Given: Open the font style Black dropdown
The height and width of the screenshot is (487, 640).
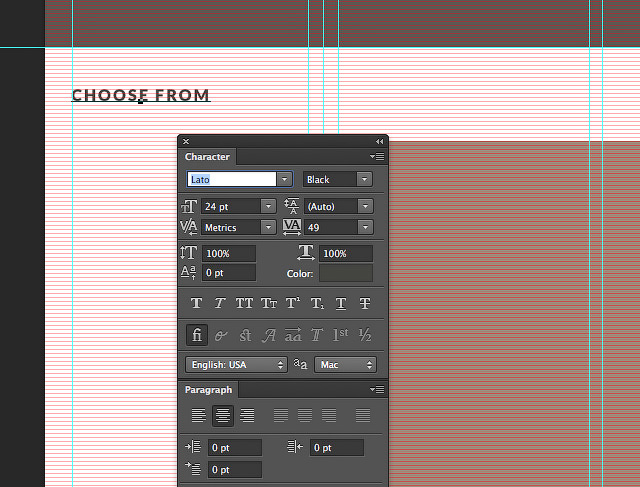Looking at the screenshot, I should (x=363, y=179).
